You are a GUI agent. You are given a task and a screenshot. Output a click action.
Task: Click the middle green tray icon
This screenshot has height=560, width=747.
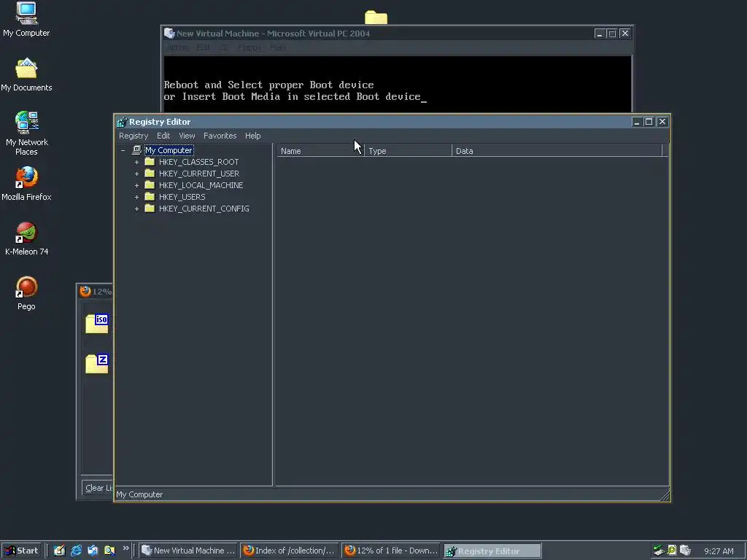point(672,551)
